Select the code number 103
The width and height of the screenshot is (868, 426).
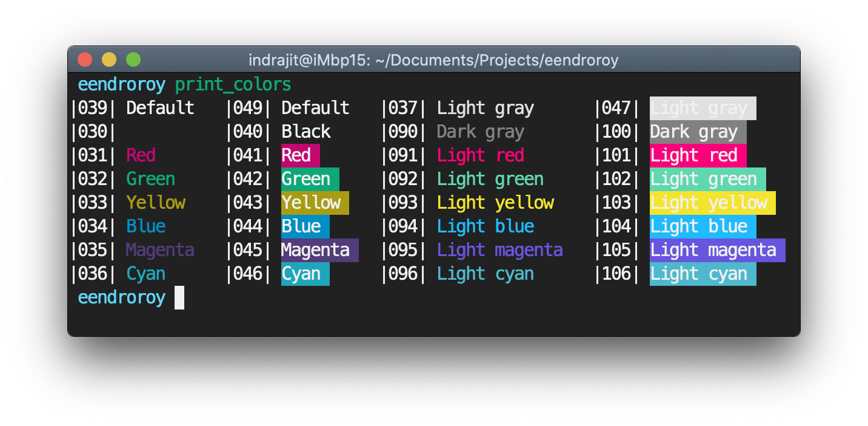[x=616, y=203]
